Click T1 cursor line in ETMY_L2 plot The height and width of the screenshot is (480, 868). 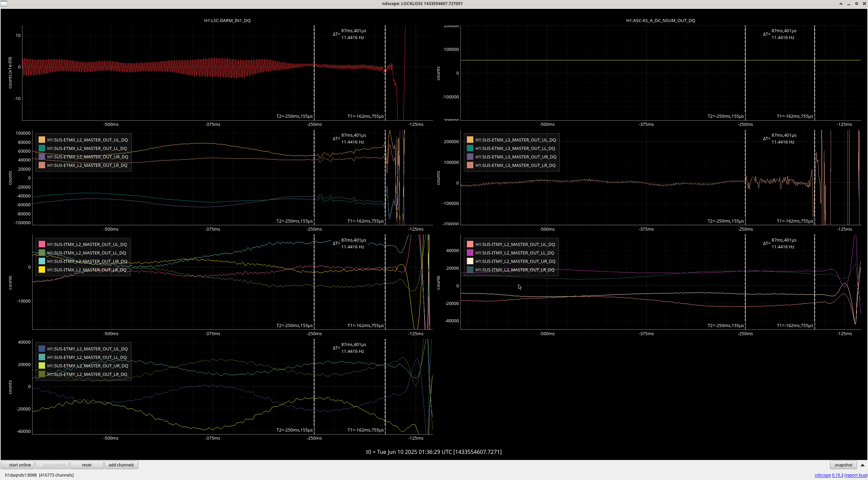point(385,386)
